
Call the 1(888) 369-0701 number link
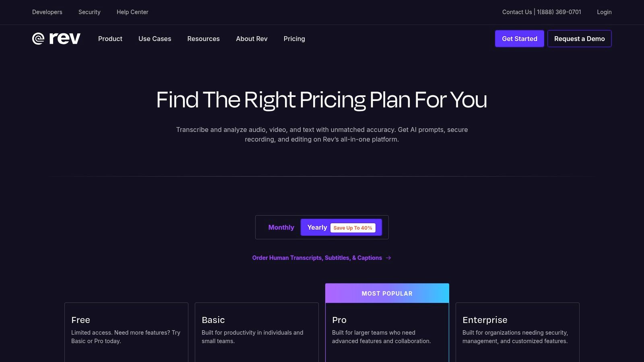click(x=559, y=12)
